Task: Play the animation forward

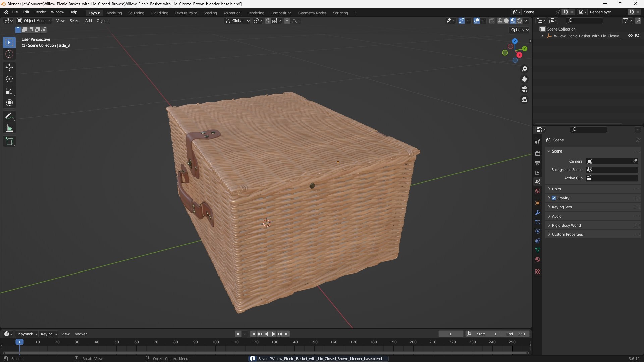Action: coord(273,334)
